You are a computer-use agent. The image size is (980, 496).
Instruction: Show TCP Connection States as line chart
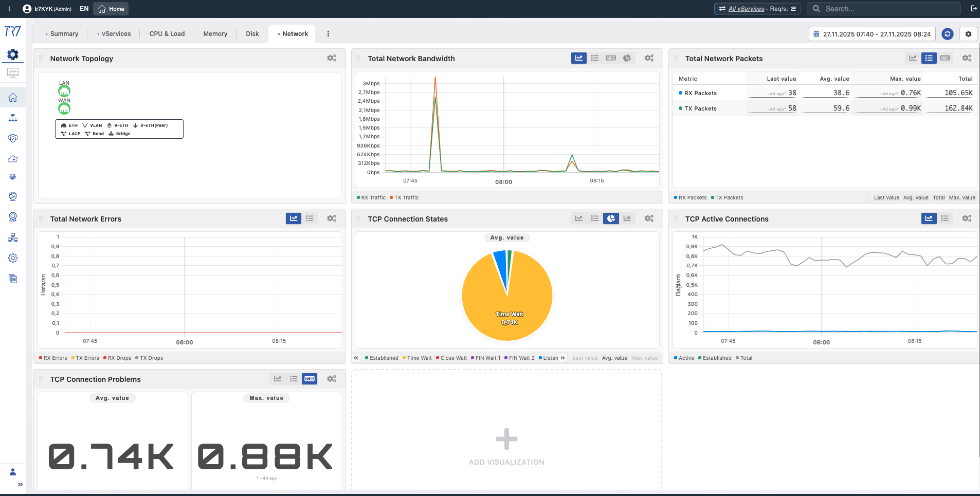pos(579,218)
